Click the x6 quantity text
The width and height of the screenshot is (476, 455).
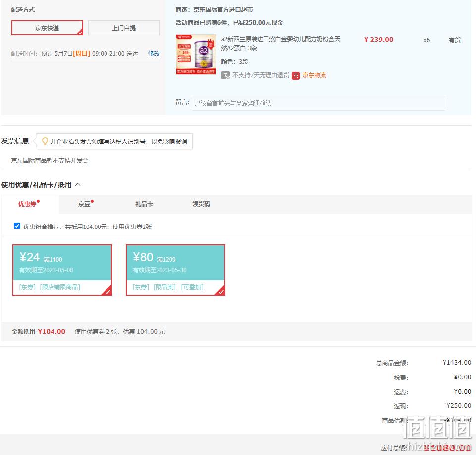426,40
